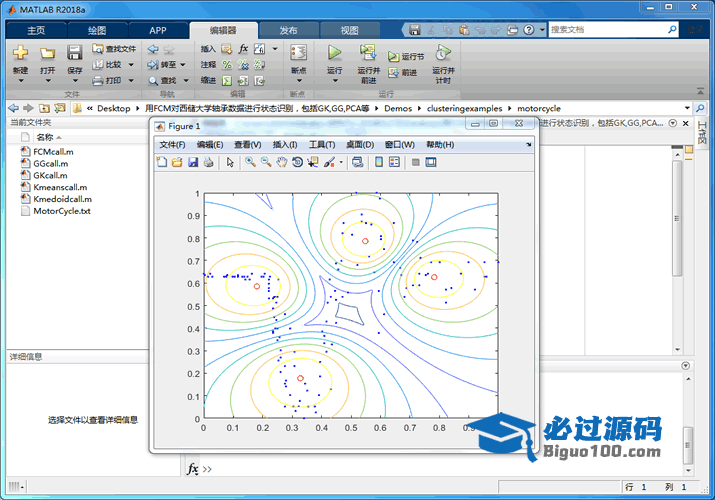Image resolution: width=715 pixels, height=500 pixels.
Task: Click Desktop in path bar
Action: click(114, 108)
